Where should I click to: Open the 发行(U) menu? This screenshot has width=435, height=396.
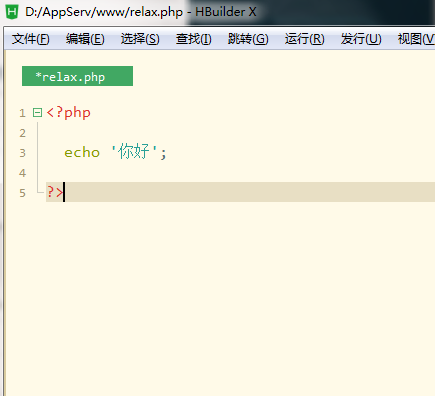pyautogui.click(x=361, y=39)
